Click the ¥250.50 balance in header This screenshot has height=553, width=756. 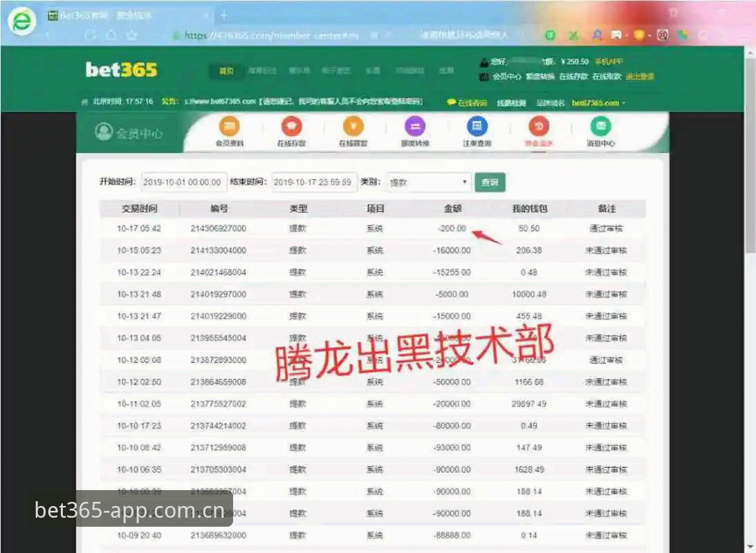[575, 62]
